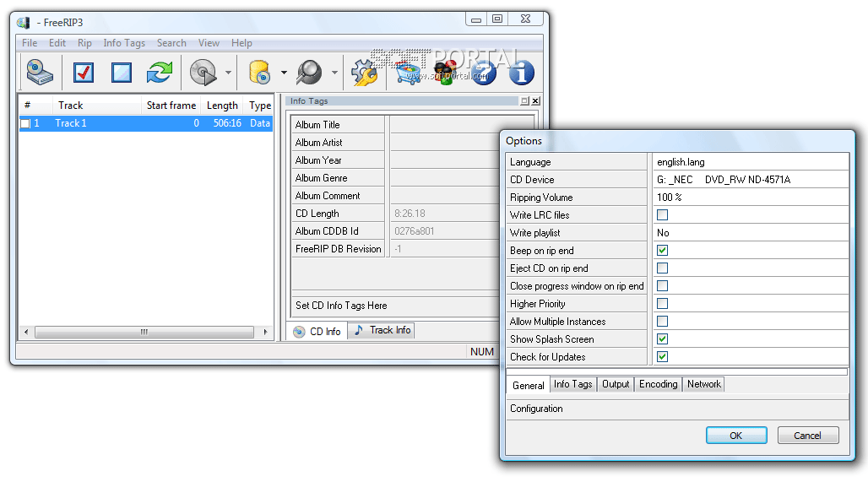
Task: Enable Close progress window on rip end
Action: [x=662, y=285]
